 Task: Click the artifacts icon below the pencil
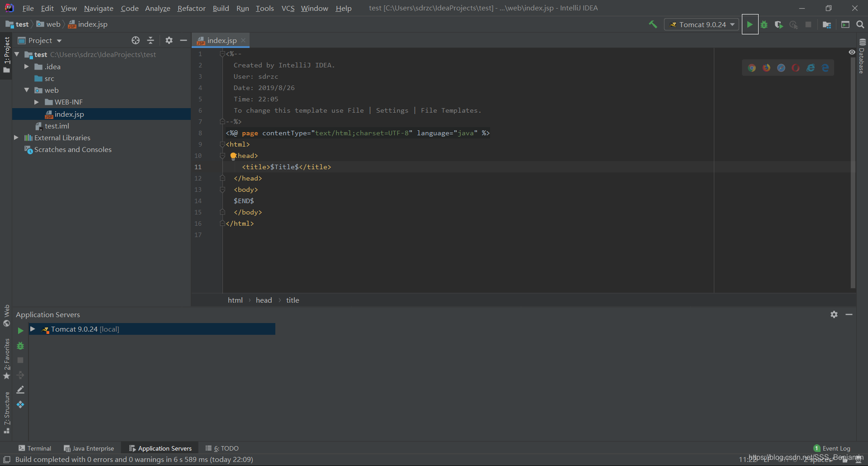click(x=20, y=404)
